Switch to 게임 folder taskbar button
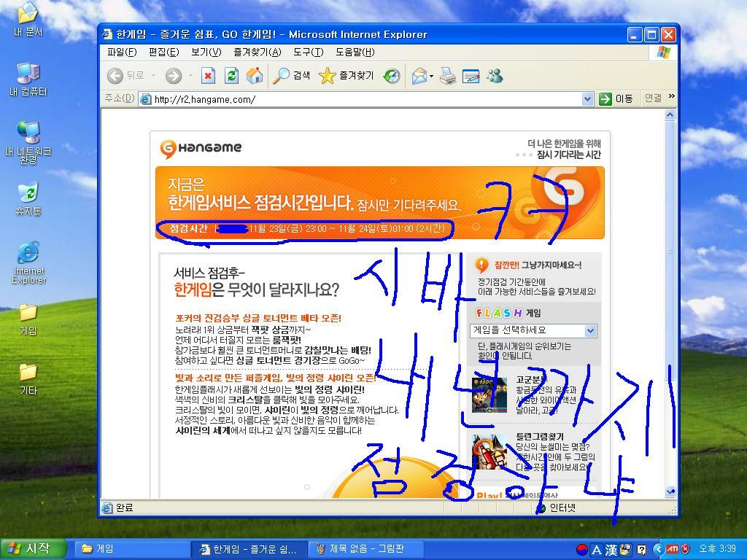 point(132,549)
